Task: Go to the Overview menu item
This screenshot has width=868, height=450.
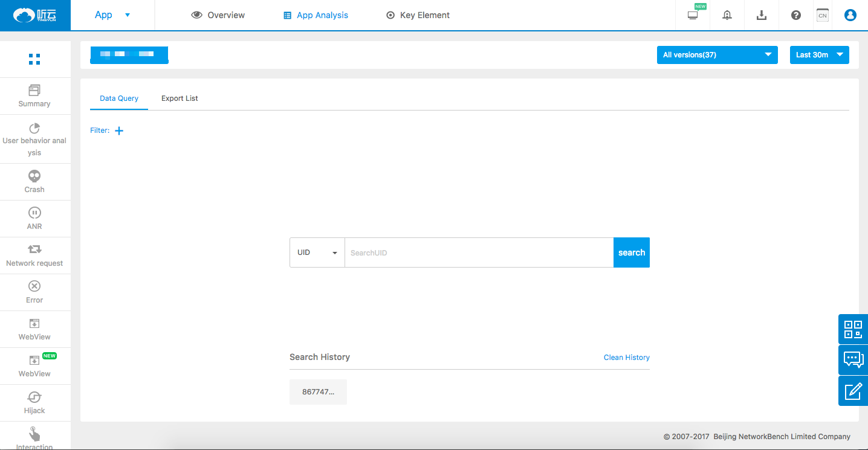Action: pyautogui.click(x=218, y=15)
